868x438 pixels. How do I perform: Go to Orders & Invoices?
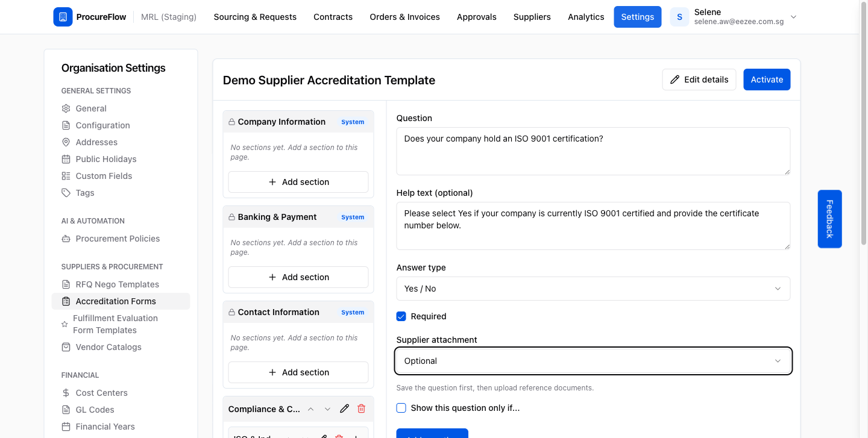pos(404,17)
